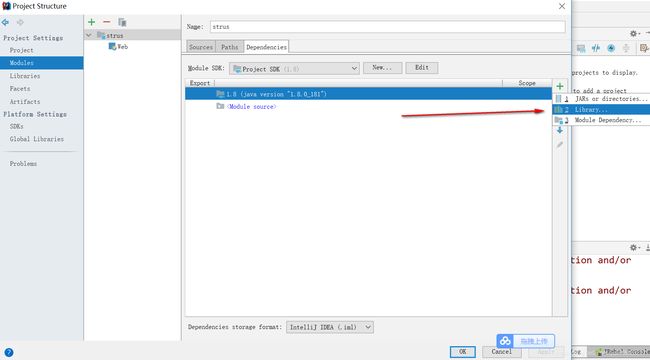
Task: Open the Dependencies storage format dropdown
Action: [330, 327]
